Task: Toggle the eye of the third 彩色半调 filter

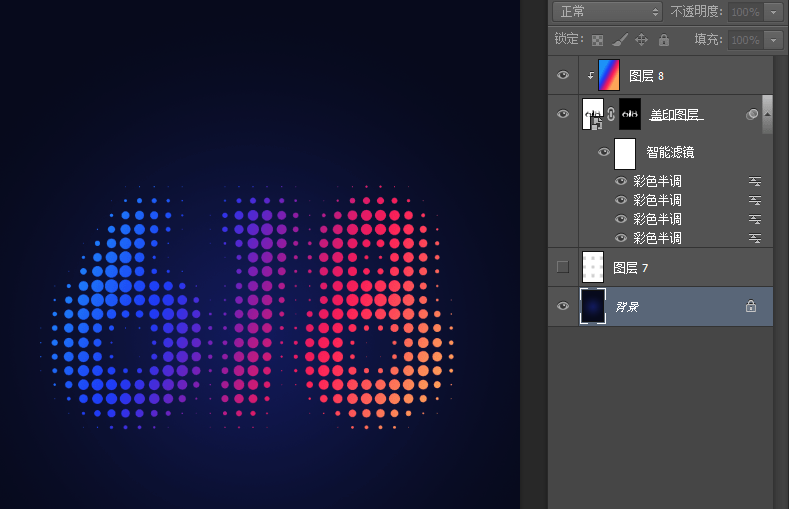Action: click(x=621, y=219)
